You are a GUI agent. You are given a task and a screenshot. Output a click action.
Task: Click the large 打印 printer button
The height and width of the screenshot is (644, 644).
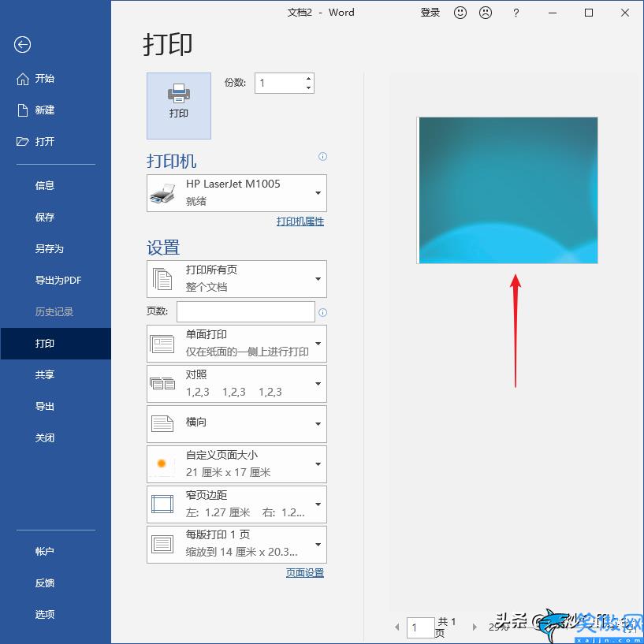tap(179, 106)
